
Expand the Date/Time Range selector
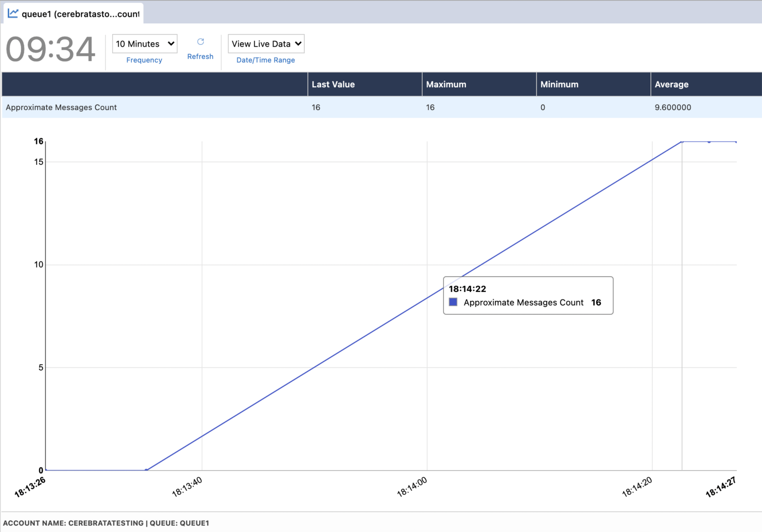(266, 60)
